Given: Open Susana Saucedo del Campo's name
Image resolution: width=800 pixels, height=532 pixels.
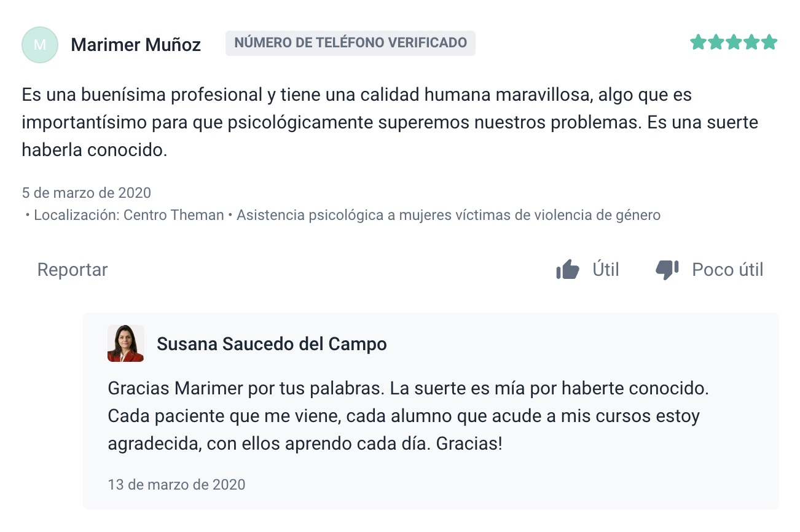Looking at the screenshot, I should point(272,344).
